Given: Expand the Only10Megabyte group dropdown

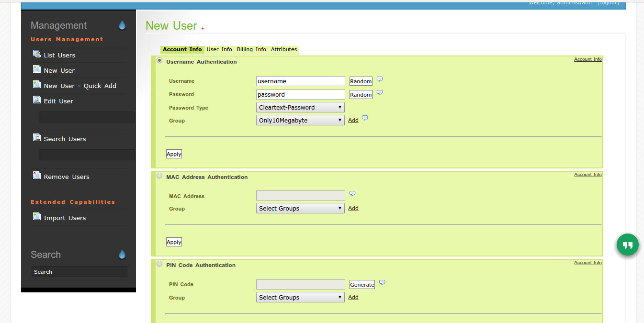Looking at the screenshot, I should [300, 121].
